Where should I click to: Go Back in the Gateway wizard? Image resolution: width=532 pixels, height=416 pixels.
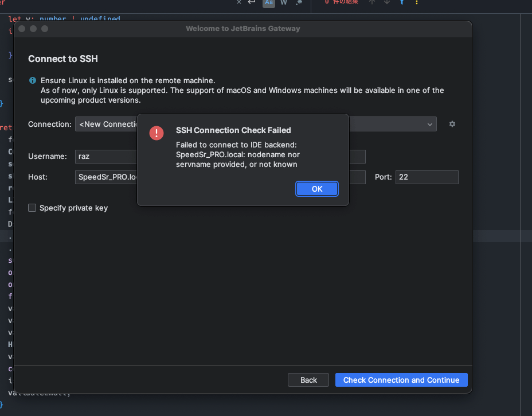(308, 380)
